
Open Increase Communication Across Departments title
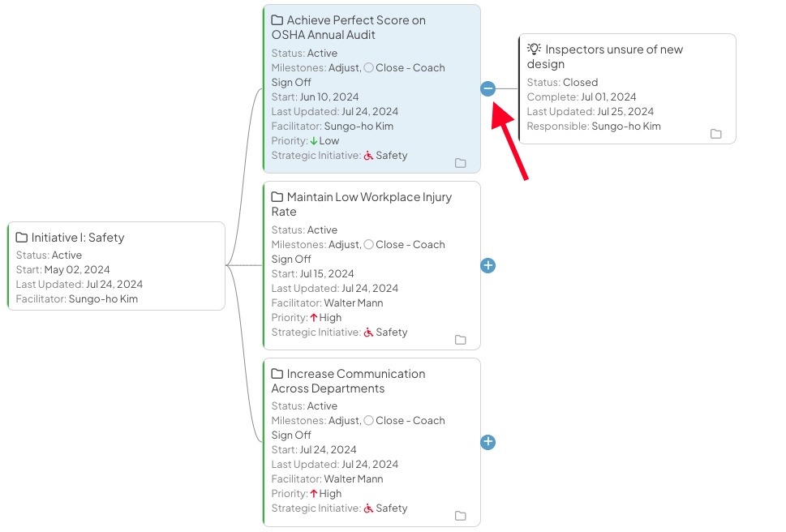click(348, 381)
